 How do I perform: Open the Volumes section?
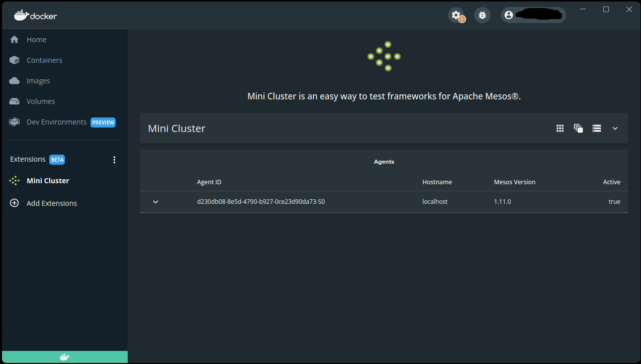click(x=41, y=101)
